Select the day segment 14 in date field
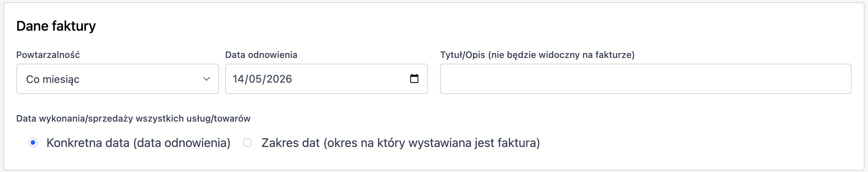This screenshot has height=172, width=868. 238,79
